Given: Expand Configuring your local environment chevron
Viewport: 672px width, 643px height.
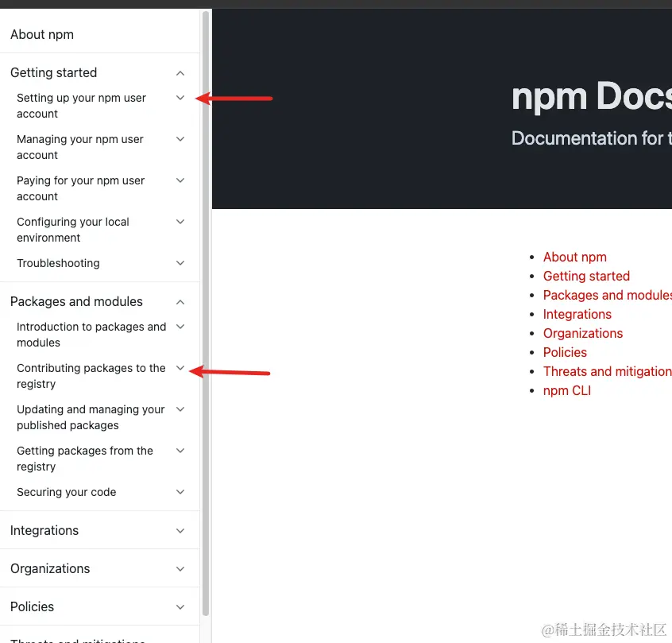Looking at the screenshot, I should coord(180,222).
